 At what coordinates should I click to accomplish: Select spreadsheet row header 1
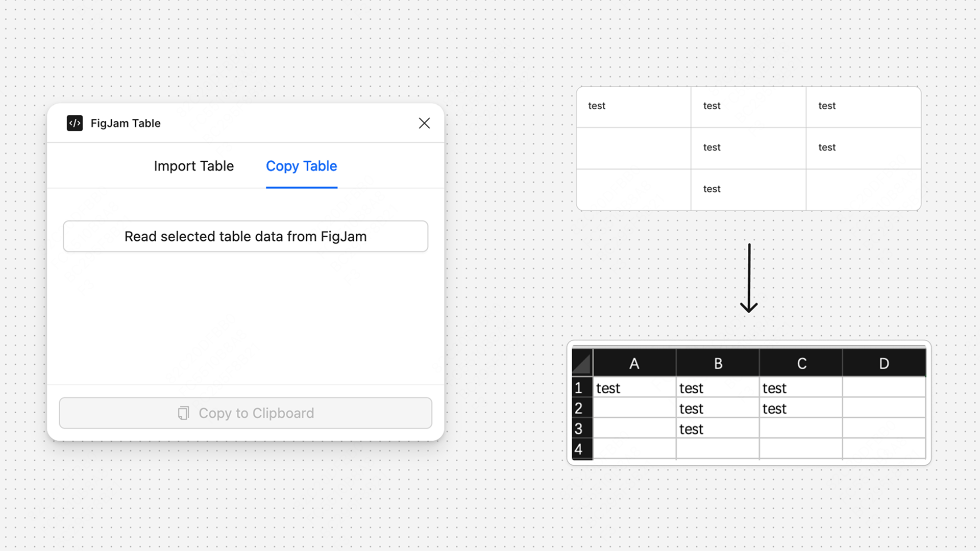[x=582, y=388]
